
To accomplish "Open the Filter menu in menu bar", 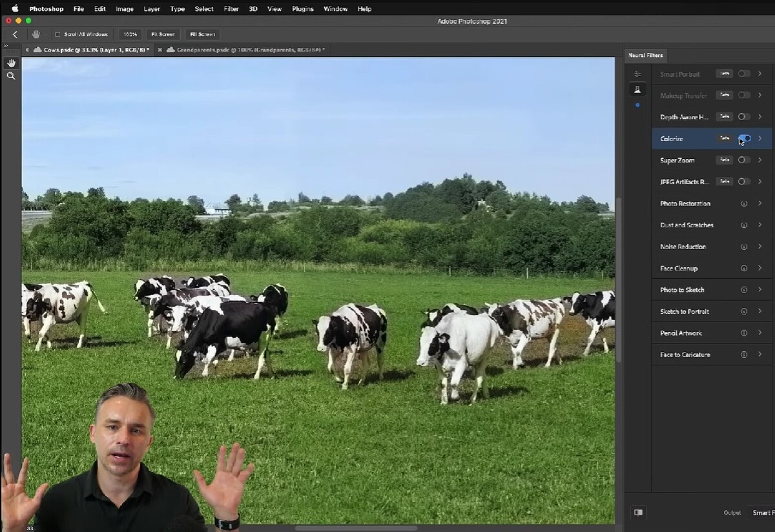I will pos(231,9).
